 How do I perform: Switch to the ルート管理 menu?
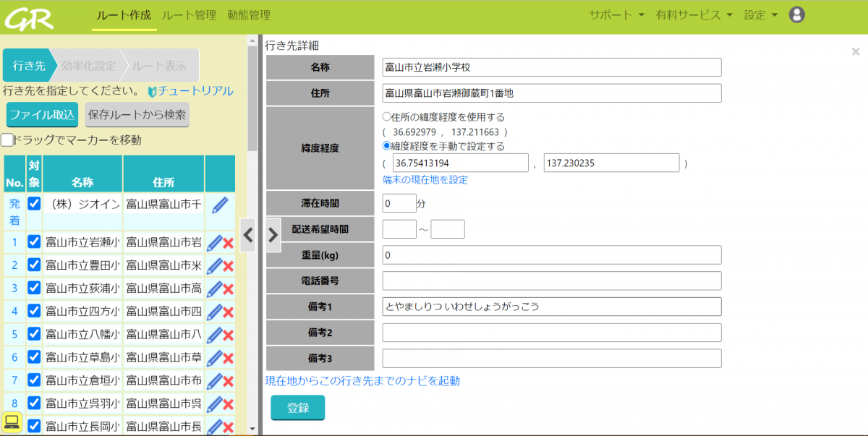pyautogui.click(x=187, y=14)
